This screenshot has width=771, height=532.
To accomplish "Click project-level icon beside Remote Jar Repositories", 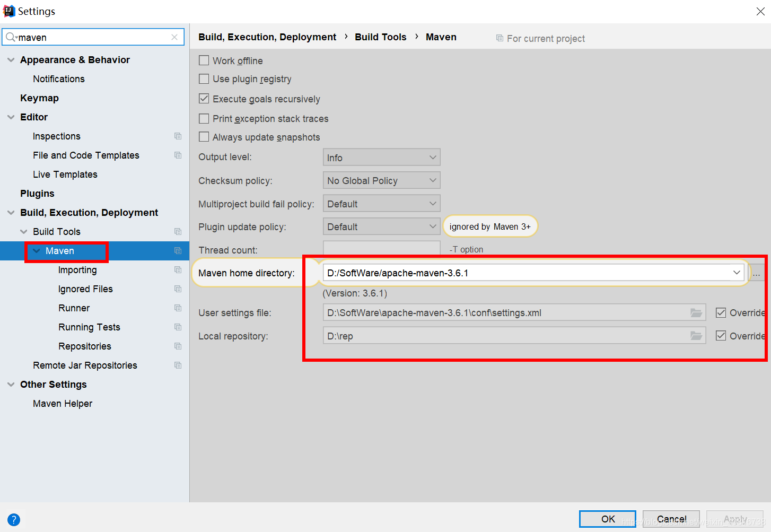I will coord(178,365).
